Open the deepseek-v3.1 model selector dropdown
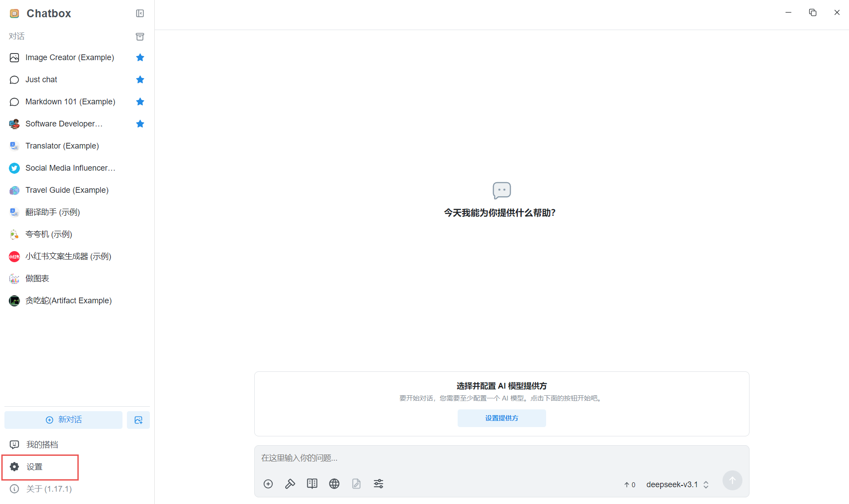 [677, 485]
